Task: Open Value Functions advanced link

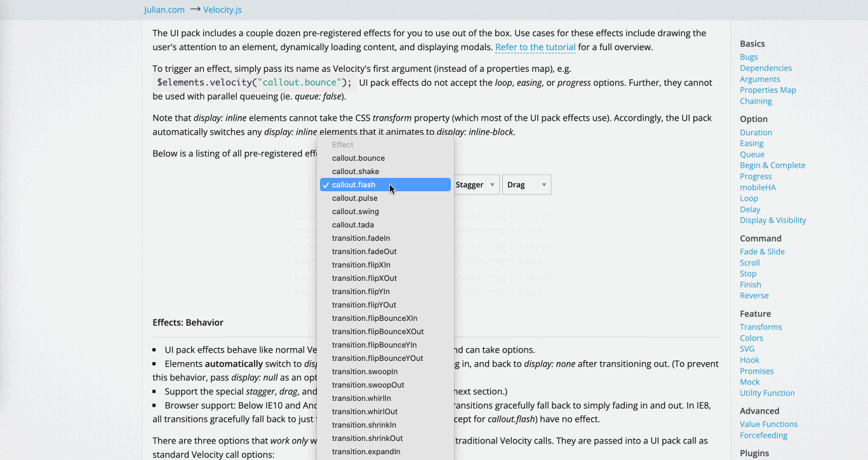Action: pyautogui.click(x=769, y=424)
